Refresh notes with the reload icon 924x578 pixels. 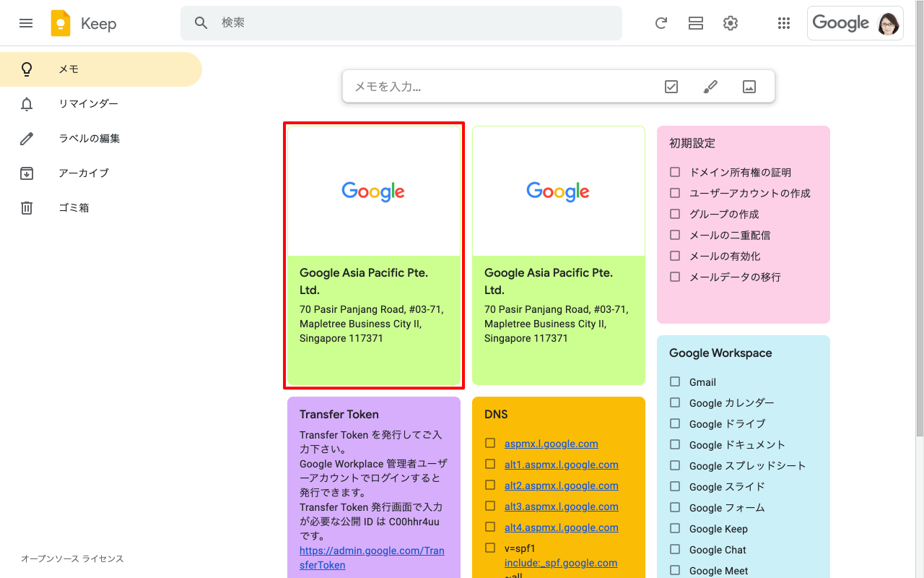pos(661,23)
